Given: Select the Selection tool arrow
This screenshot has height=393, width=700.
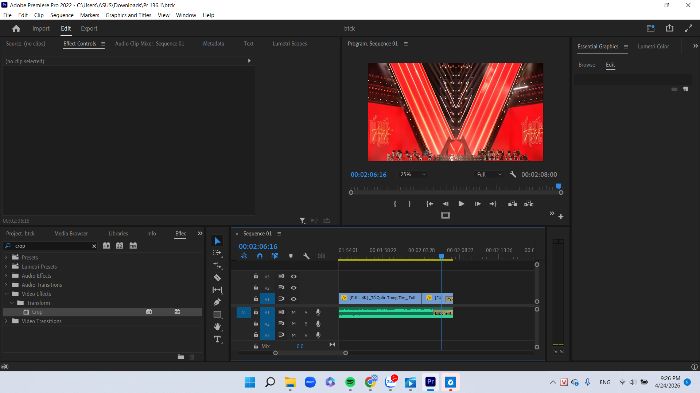Looking at the screenshot, I should coord(217,241).
